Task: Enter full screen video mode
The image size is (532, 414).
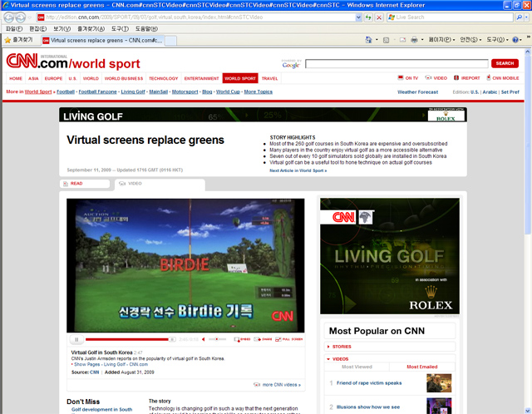Action: 288,339
